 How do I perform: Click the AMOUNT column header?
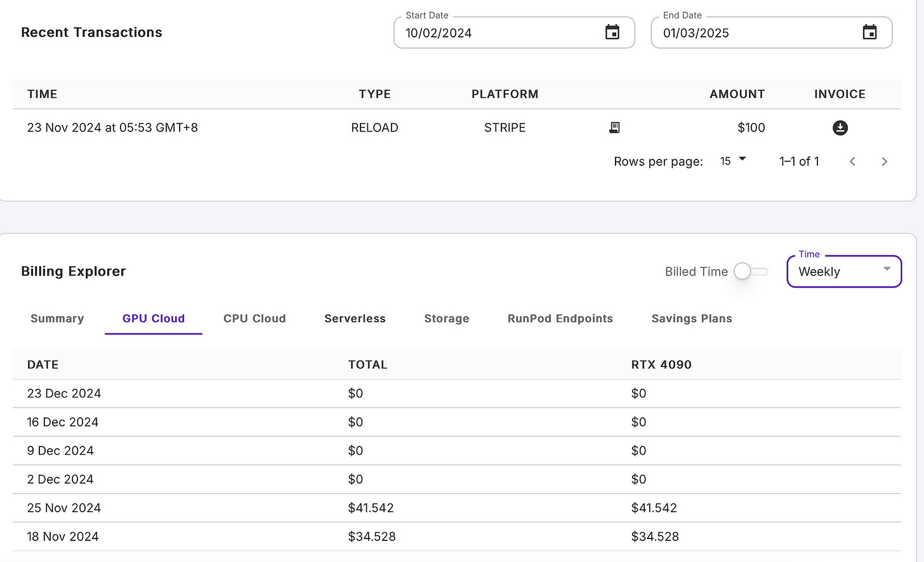tap(737, 94)
